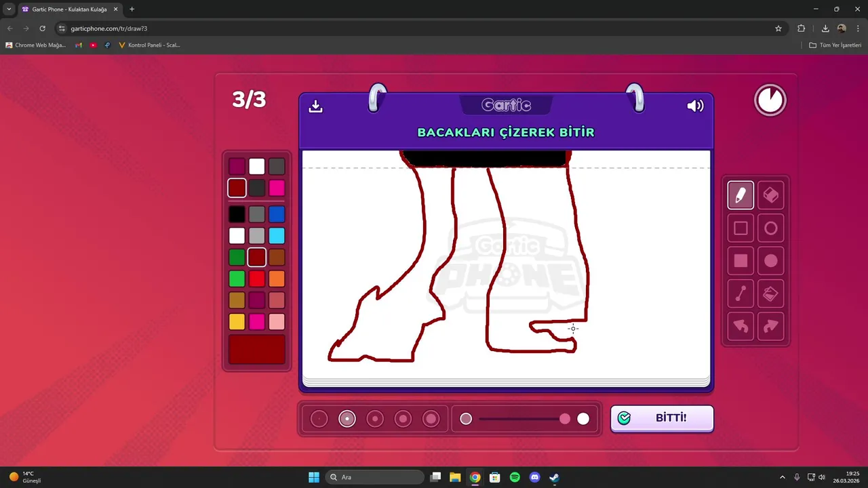Pick the bright red color swatch

tap(256, 279)
